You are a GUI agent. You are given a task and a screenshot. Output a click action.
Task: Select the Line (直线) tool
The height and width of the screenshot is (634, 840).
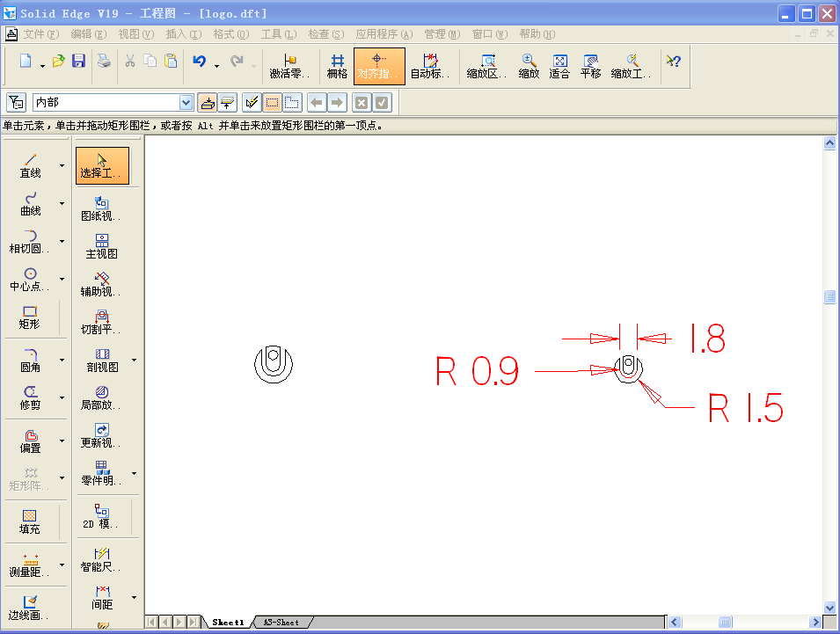pos(31,165)
